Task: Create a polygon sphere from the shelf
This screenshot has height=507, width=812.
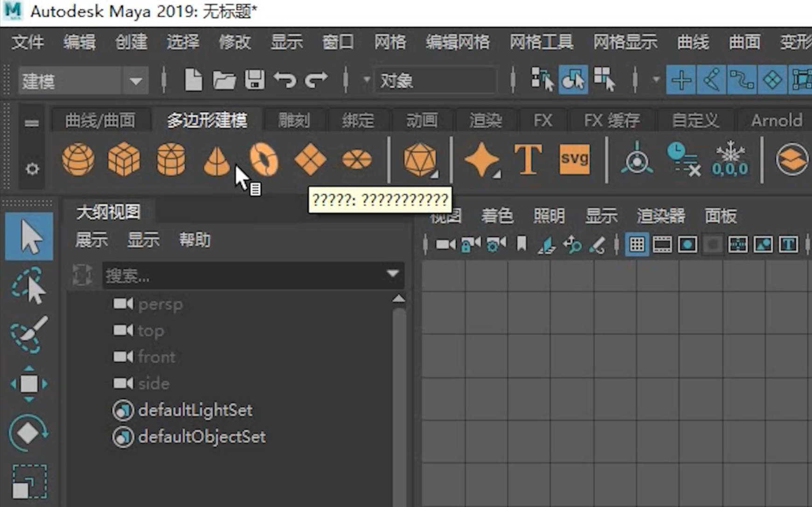Action: [78, 160]
